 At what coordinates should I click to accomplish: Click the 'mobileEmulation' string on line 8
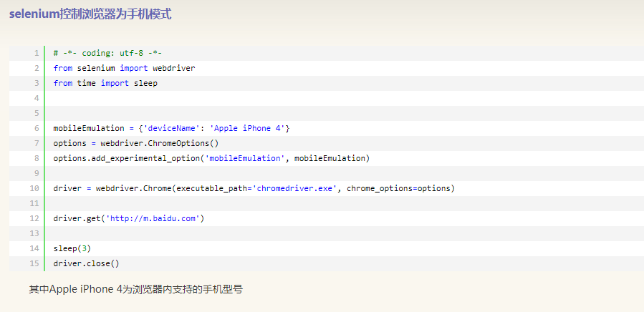tap(245, 158)
